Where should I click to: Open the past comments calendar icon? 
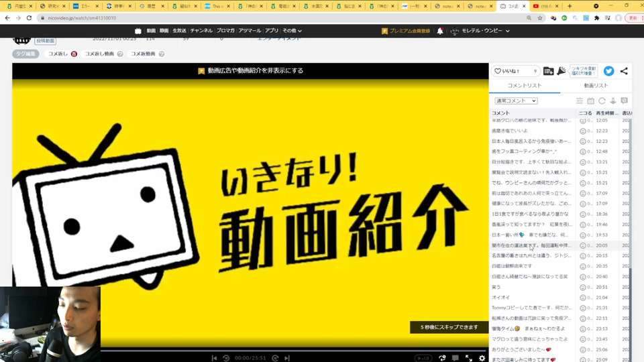tap(590, 101)
